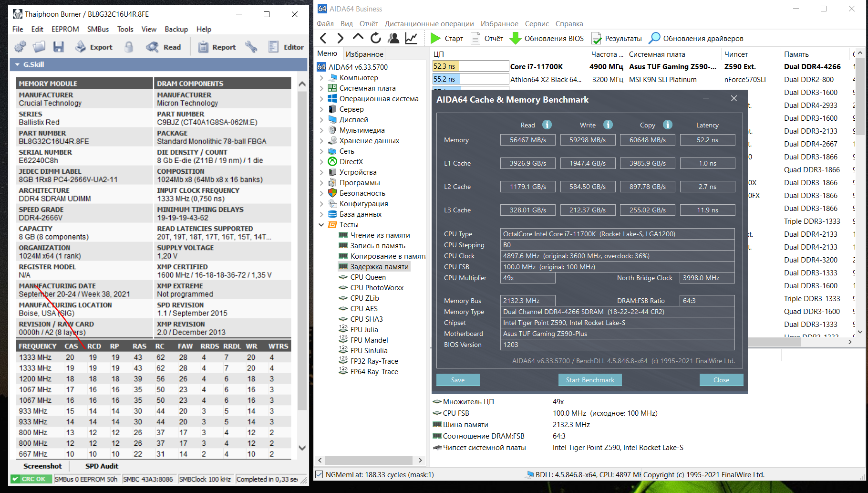This screenshot has height=493, width=868.
Task: Click Результаты in the AIDA64 toolbar
Action: coord(616,38)
